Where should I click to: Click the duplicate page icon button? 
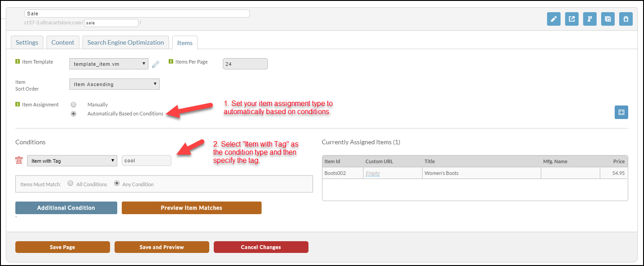point(608,19)
